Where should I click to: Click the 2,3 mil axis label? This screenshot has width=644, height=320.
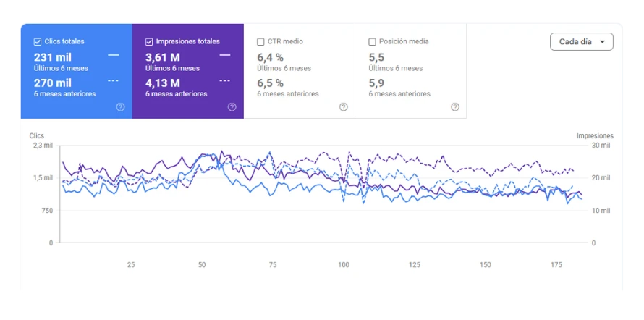click(x=44, y=146)
